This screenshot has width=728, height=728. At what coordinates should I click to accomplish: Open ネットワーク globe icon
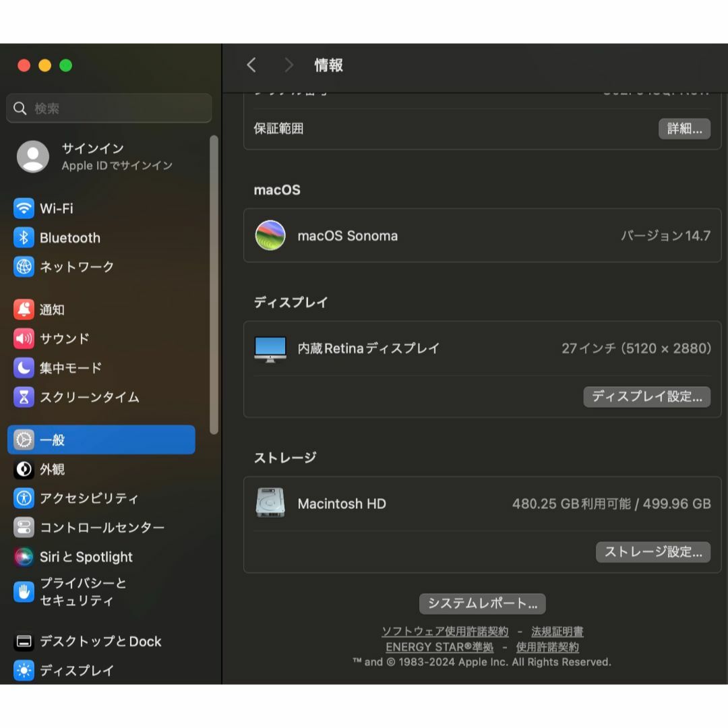[24, 267]
